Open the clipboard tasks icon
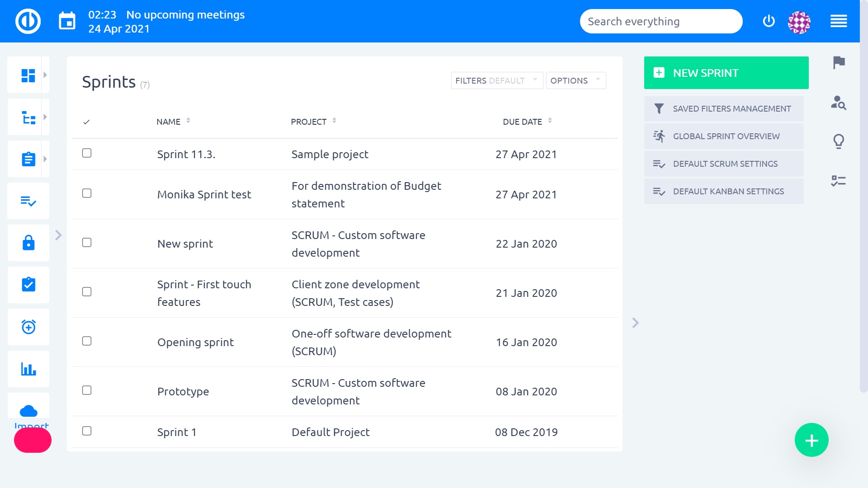Viewport: 868px width, 488px height. [x=28, y=159]
